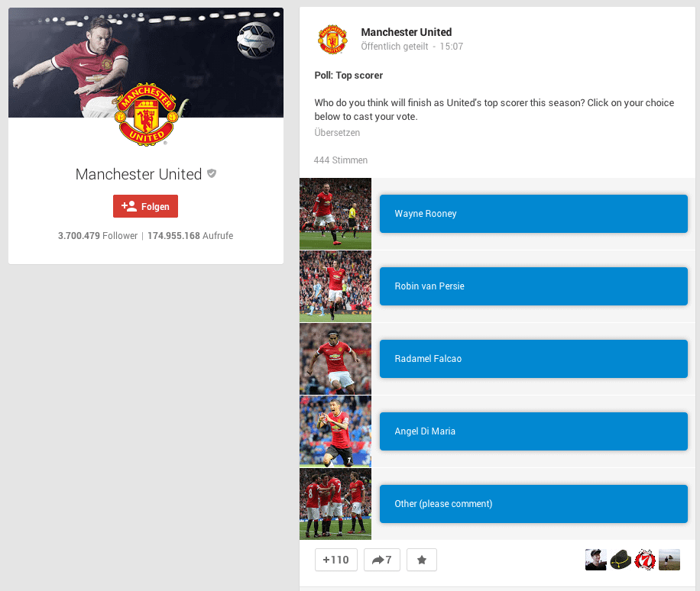Choose Angel Di Maria poll option
The height and width of the screenshot is (591, 700).
point(533,431)
